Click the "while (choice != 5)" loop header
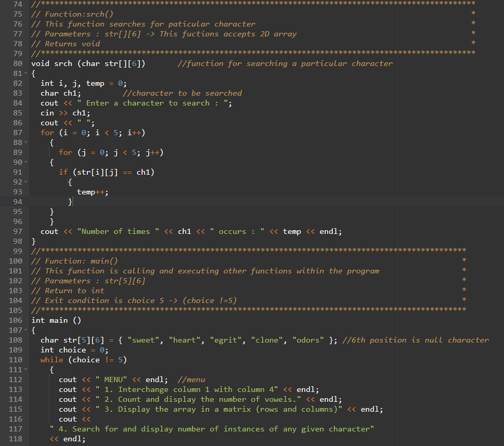This screenshot has width=504, height=446. pyautogui.click(x=84, y=360)
